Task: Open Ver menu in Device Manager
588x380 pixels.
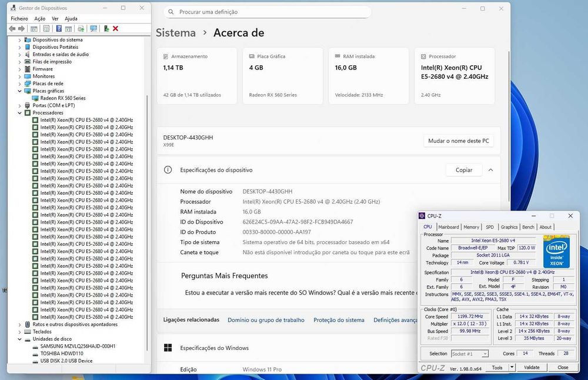Action: pyautogui.click(x=55, y=18)
